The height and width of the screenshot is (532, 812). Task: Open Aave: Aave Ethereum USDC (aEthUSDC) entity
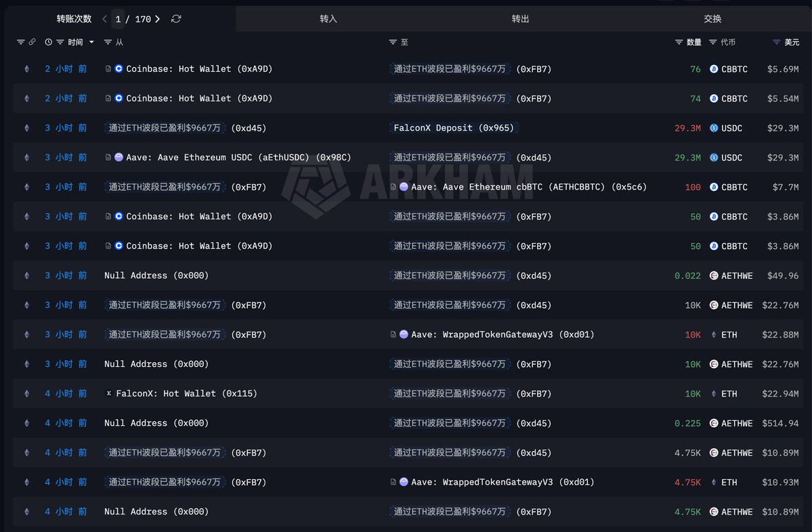click(x=239, y=157)
